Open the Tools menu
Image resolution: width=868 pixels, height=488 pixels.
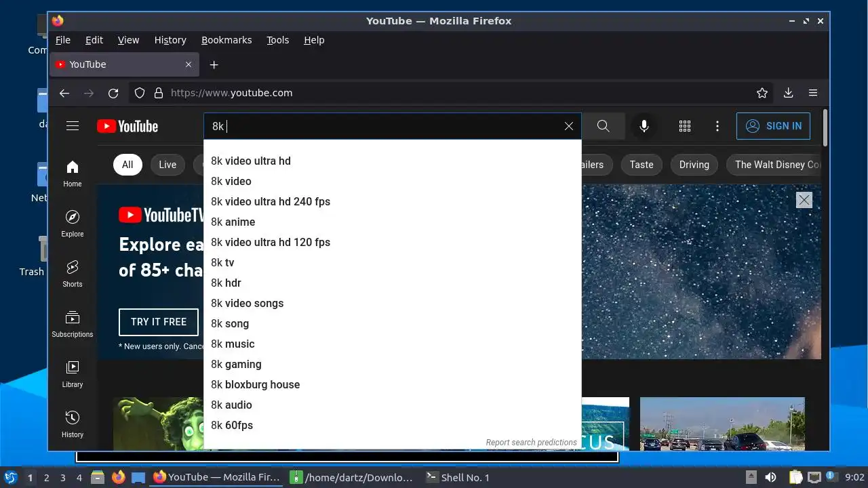tap(278, 40)
